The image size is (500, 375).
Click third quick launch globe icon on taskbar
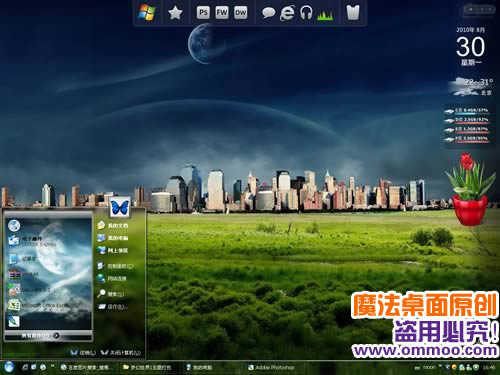(x=43, y=367)
